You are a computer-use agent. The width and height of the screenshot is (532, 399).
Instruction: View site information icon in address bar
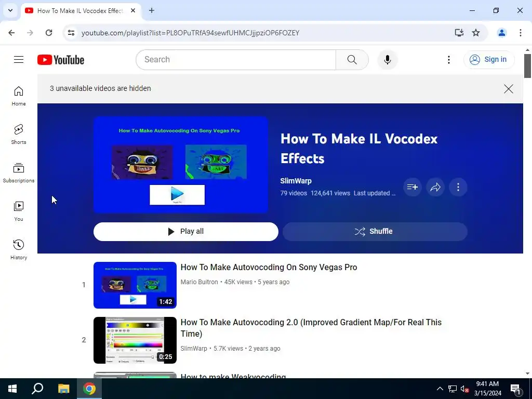click(x=71, y=33)
